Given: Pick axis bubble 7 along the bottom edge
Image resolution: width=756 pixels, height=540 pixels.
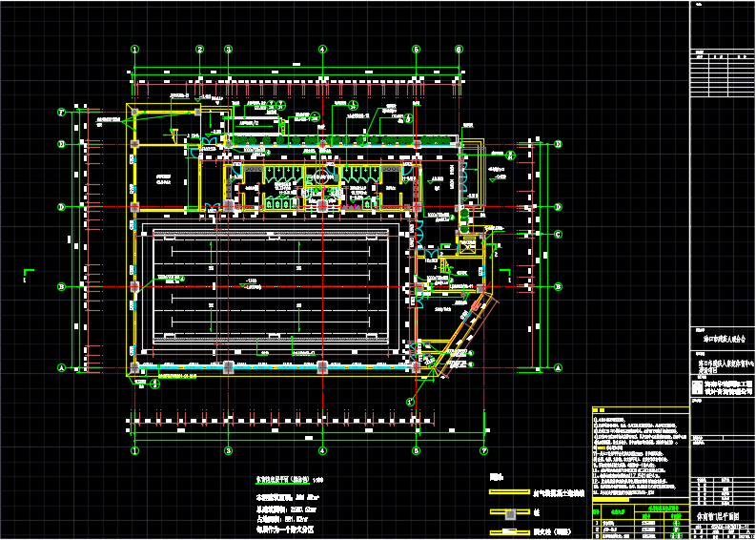Looking at the screenshot, I should tap(484, 450).
